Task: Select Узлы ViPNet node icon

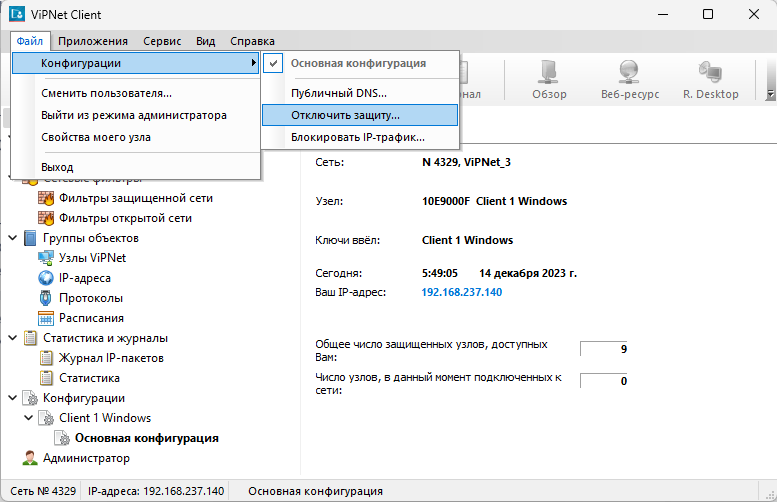Action: [x=45, y=258]
